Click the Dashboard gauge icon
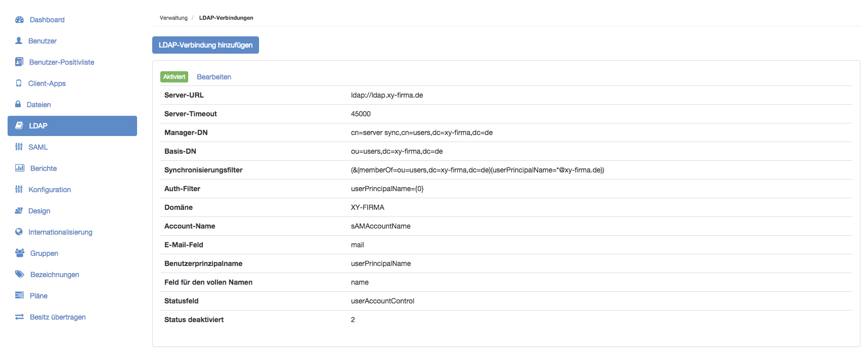The height and width of the screenshot is (356, 868). [x=20, y=20]
